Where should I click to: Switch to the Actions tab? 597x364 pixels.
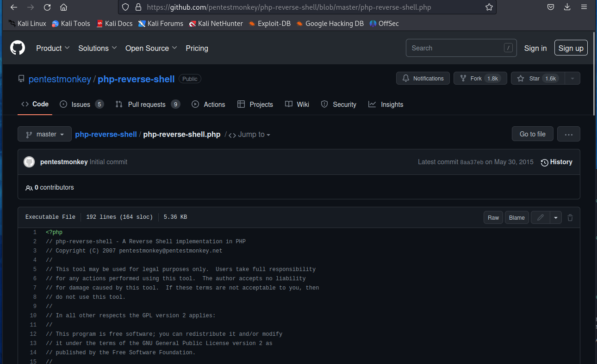[x=208, y=105]
